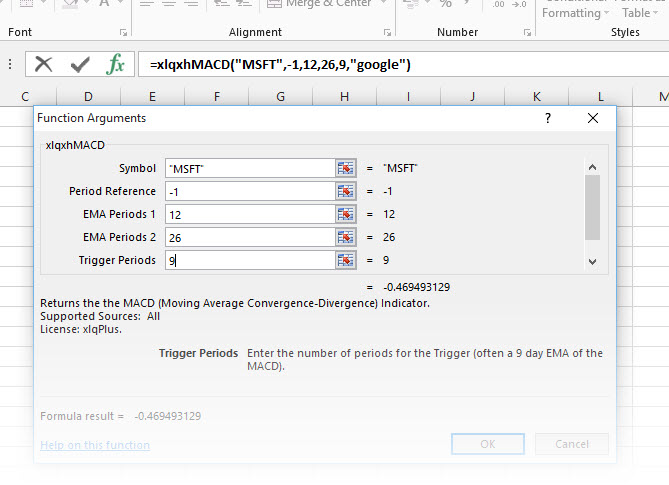Screen dimensions: 669x485
Task: Open Help on this function link
Action: pos(95,445)
